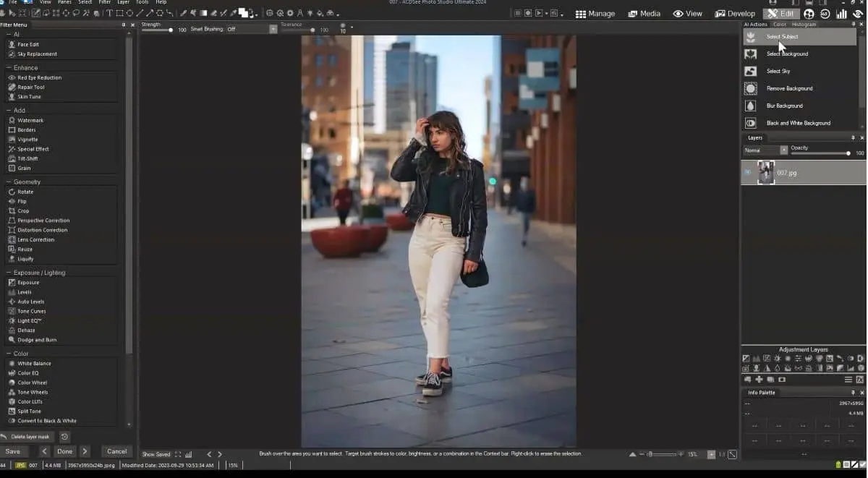The image size is (868, 478).
Task: Select the 007.jpg layer thumbnail
Action: pyautogui.click(x=766, y=173)
